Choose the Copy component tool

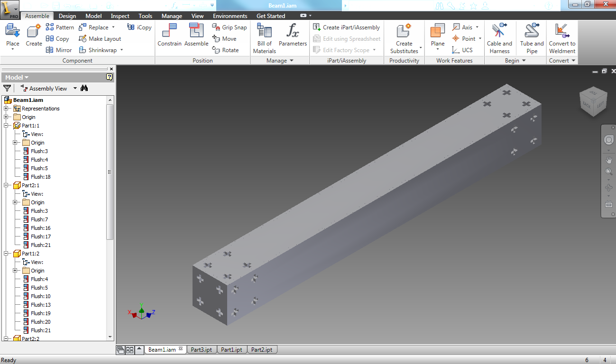click(57, 39)
